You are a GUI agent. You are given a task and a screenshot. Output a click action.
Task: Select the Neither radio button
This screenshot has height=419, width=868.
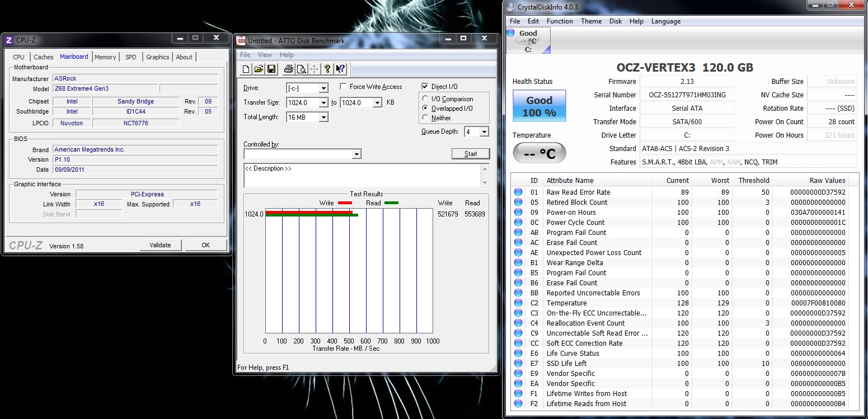pyautogui.click(x=425, y=117)
